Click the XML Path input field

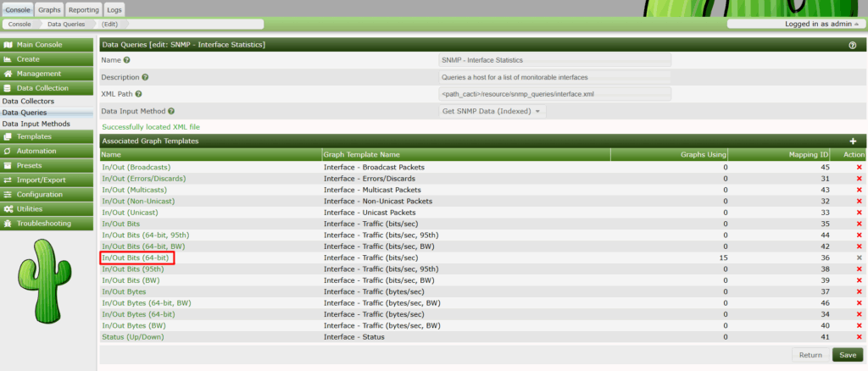(554, 94)
